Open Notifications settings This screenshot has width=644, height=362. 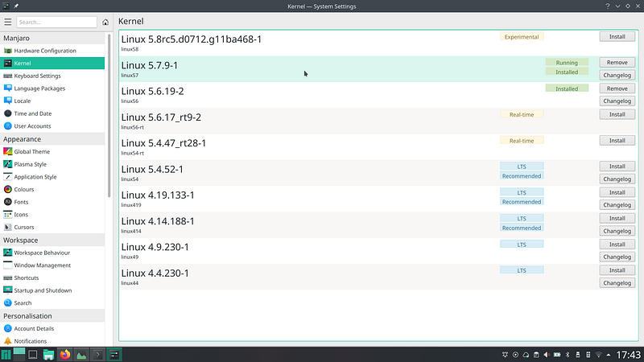point(52,341)
